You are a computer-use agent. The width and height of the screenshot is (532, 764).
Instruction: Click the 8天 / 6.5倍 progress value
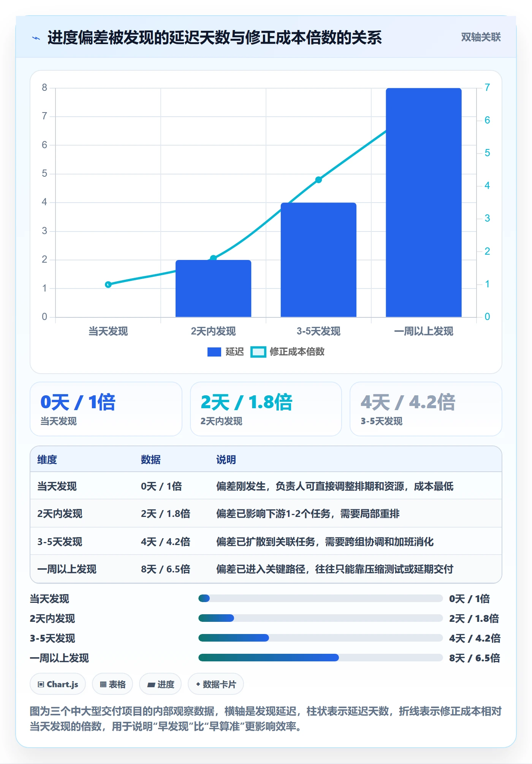475,658
